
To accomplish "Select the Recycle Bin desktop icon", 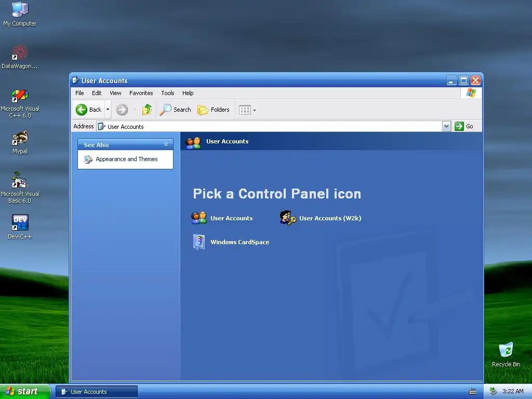I will 506,354.
